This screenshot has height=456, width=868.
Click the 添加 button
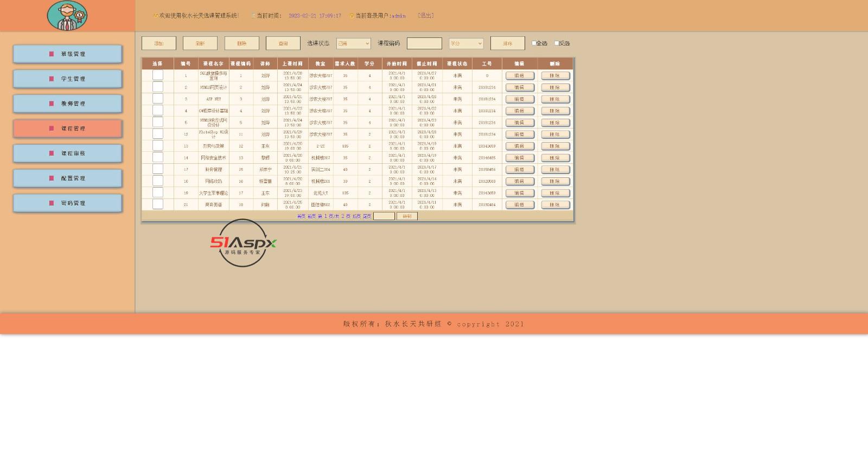click(159, 43)
